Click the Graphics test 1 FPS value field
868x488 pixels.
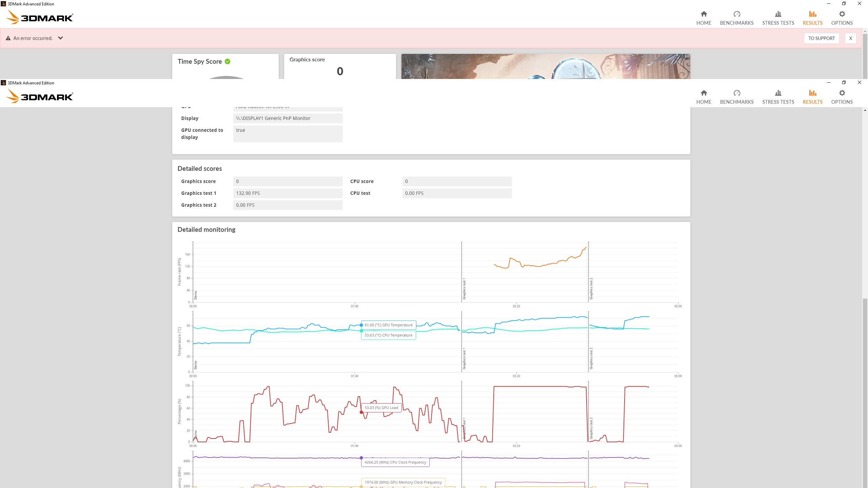click(288, 193)
